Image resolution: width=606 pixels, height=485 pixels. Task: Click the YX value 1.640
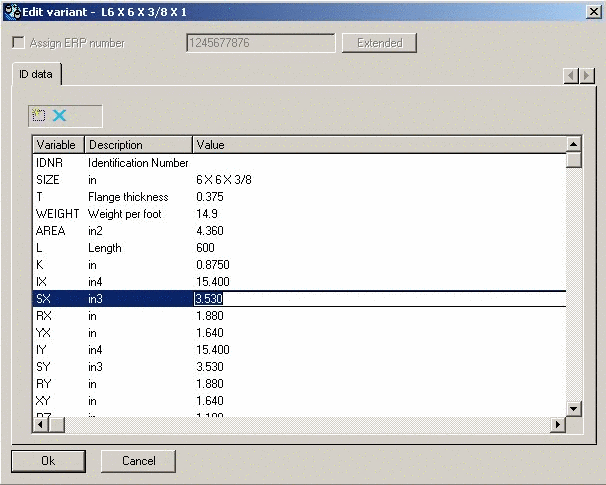210,333
